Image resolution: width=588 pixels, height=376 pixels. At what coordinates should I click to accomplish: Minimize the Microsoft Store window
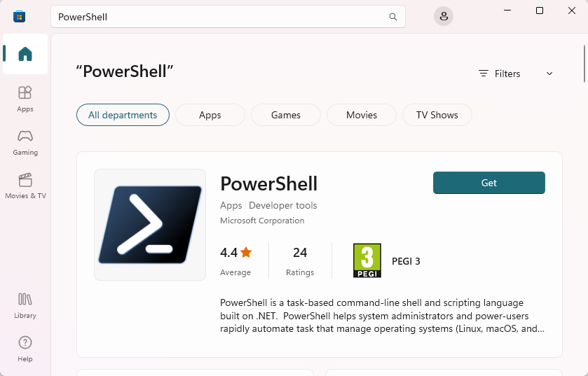507,11
